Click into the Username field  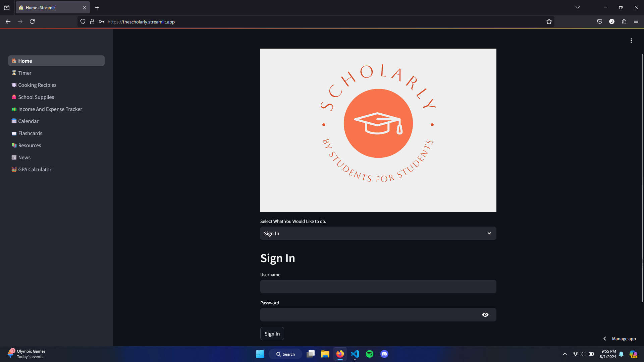(378, 287)
